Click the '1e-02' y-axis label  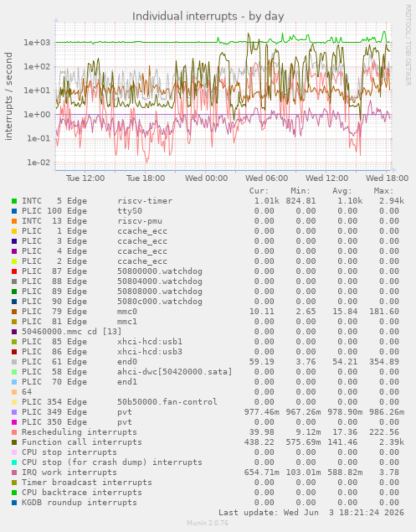pyautogui.click(x=39, y=163)
